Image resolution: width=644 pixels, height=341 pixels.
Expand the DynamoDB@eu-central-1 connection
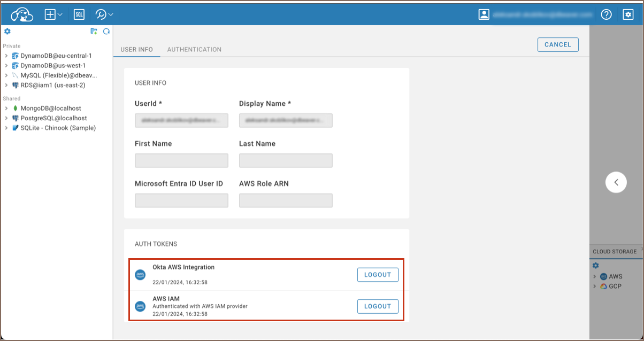pyautogui.click(x=6, y=56)
